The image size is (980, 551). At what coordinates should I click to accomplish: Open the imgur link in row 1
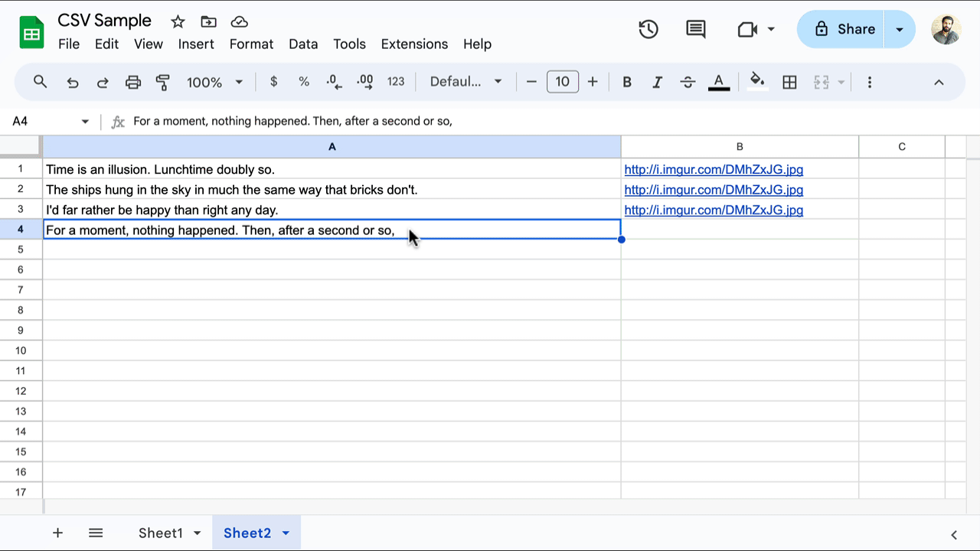point(714,170)
